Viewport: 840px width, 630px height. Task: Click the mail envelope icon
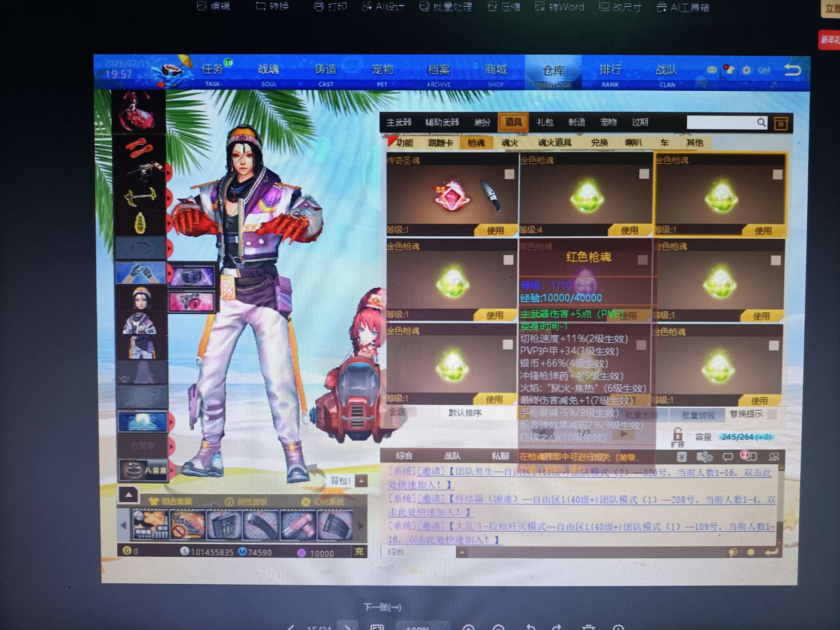(711, 70)
